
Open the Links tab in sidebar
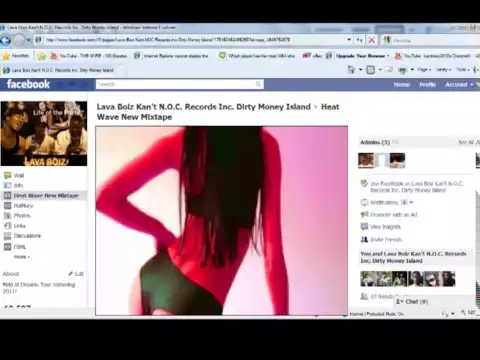pyautogui.click(x=19, y=226)
